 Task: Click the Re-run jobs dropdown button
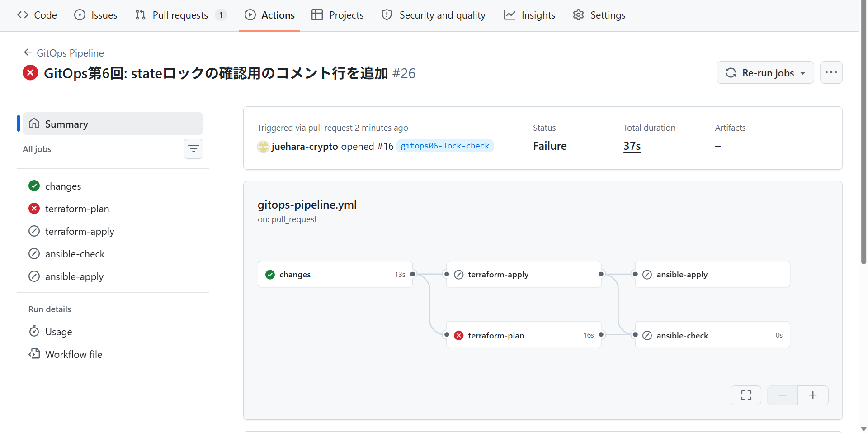(765, 72)
